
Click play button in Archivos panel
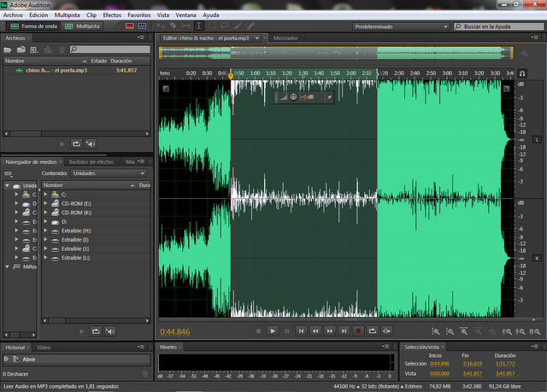pos(62,144)
